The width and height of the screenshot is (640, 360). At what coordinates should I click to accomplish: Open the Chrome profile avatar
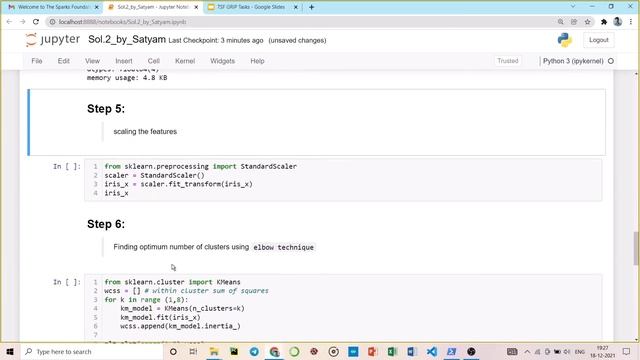tap(618, 22)
